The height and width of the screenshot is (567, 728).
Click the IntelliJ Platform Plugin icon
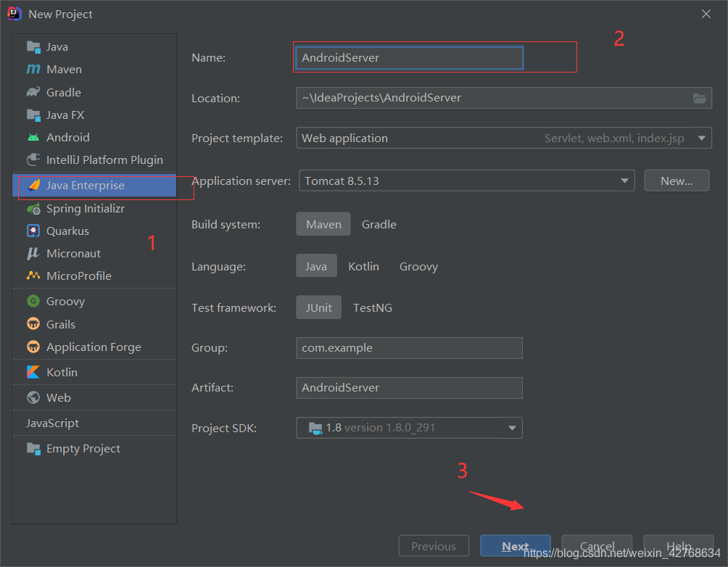coord(33,160)
